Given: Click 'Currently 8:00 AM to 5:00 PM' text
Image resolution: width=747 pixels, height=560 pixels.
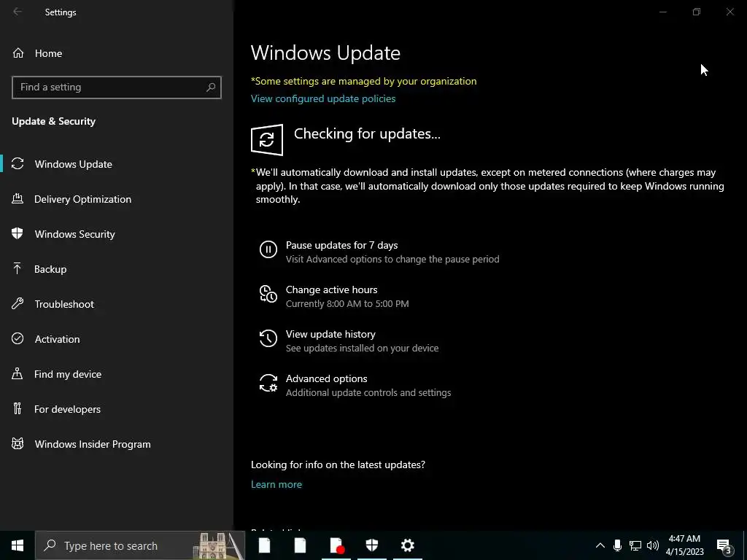Looking at the screenshot, I should pyautogui.click(x=347, y=303).
